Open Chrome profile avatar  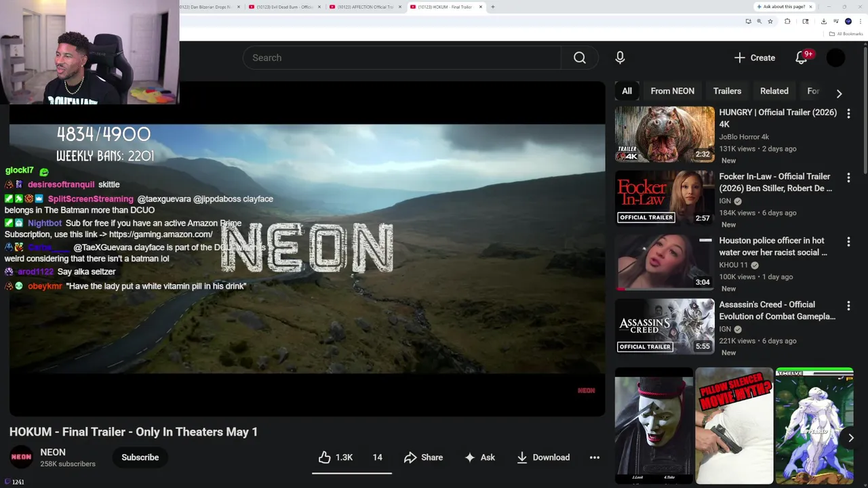848,21
